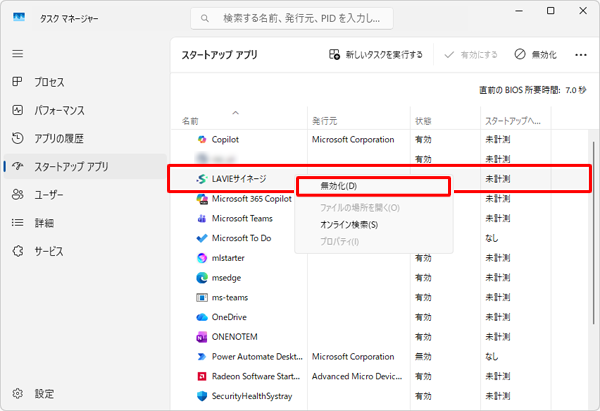Image resolution: width=600 pixels, height=411 pixels.
Task: Open the three-dots more options menu
Action: (580, 55)
